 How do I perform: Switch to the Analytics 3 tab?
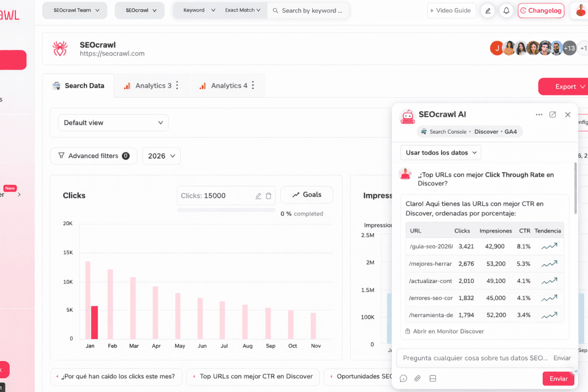tap(148, 86)
